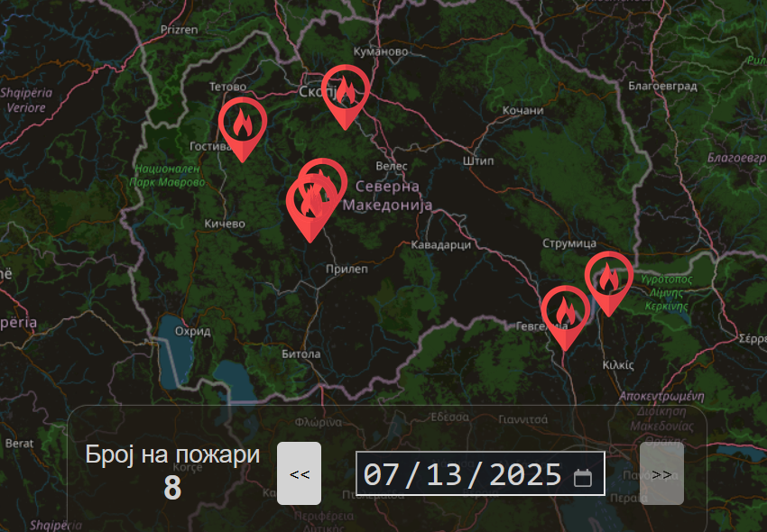Advance to next day with >> button
This screenshot has height=532, width=767.
pos(661,474)
